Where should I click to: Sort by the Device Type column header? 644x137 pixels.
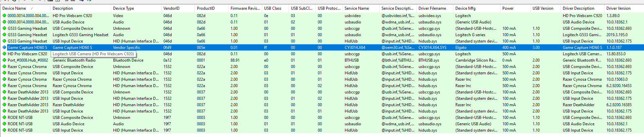[x=136, y=8]
